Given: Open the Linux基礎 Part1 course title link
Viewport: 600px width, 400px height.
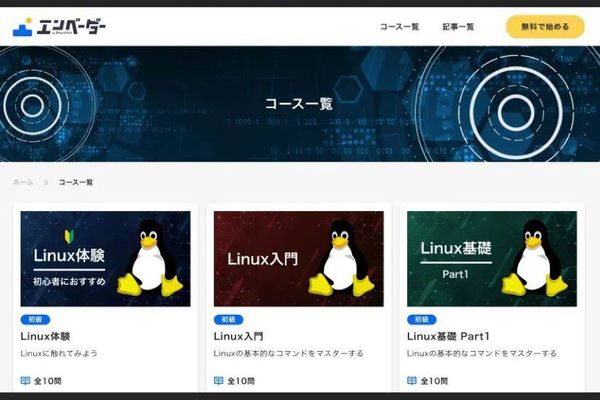Looking at the screenshot, I should pyautogui.click(x=448, y=336).
